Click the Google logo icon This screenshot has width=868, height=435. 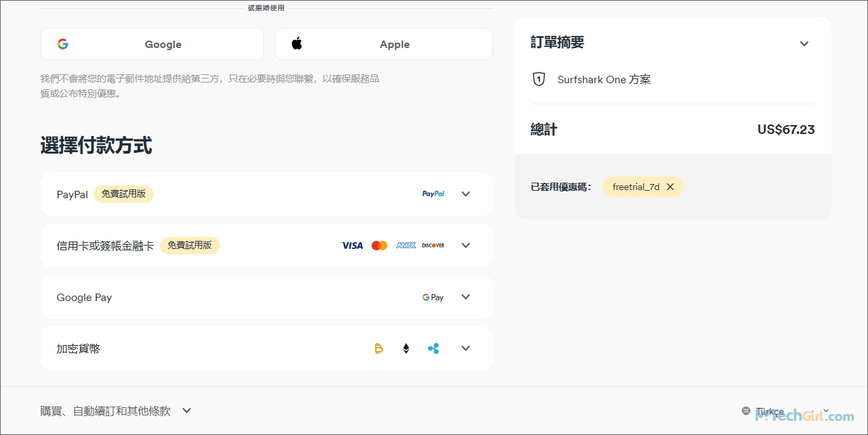63,44
